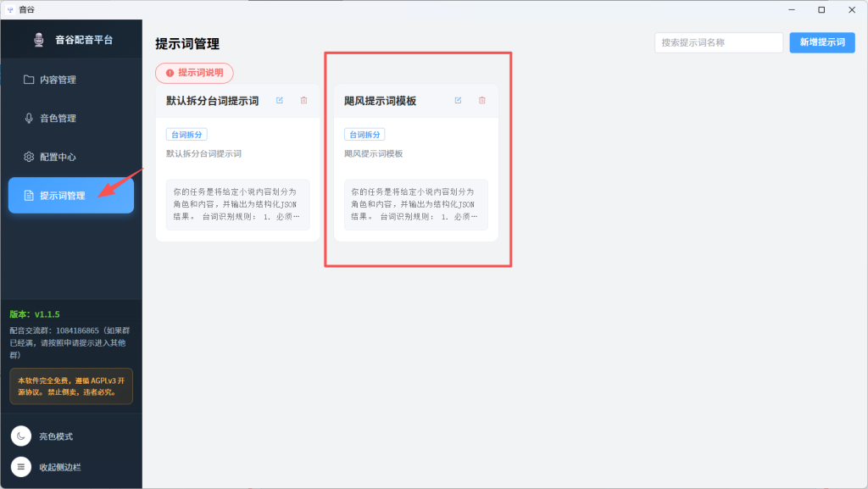Screen dimensions: 868x489
Task: Toggle 亮色模式 with the moon icon
Action: pos(21,436)
